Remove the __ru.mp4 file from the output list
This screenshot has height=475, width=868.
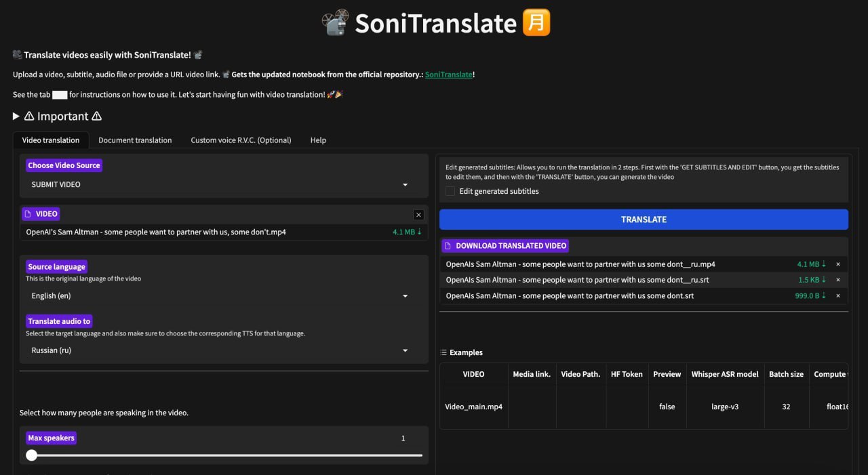click(x=838, y=264)
